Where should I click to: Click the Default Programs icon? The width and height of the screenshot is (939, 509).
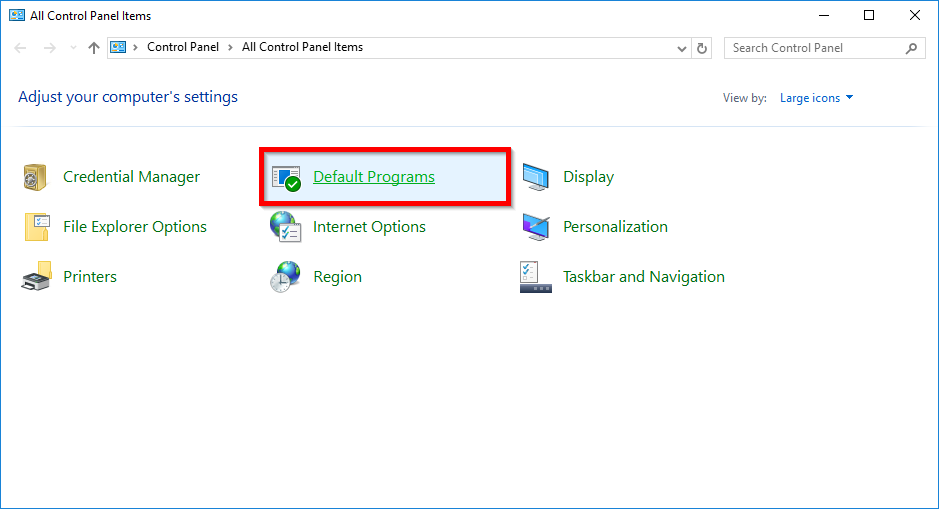(x=286, y=178)
